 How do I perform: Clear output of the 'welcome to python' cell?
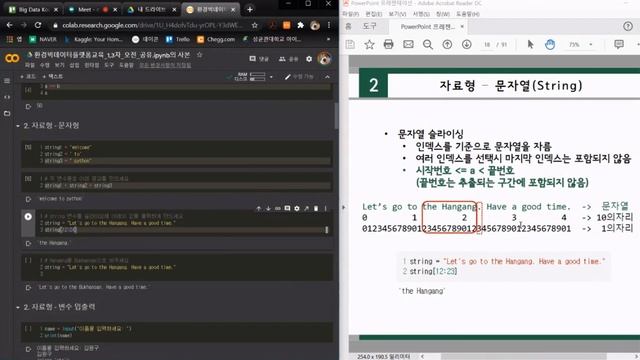pyautogui.click(x=28, y=199)
